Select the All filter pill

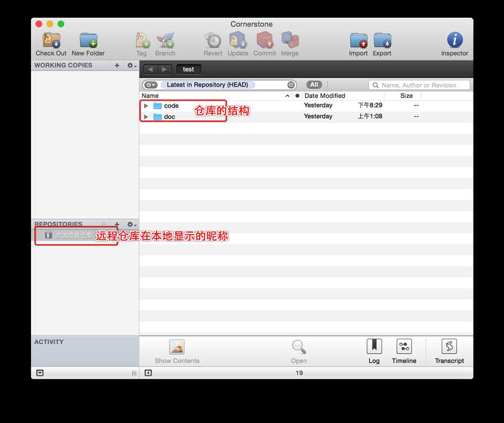click(314, 85)
